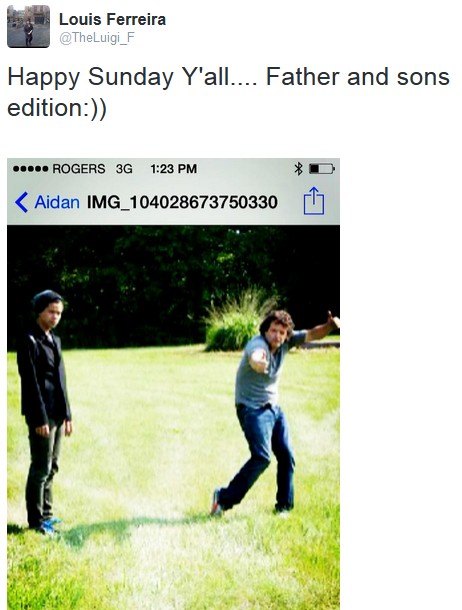
Task: Click the boy in the black jacket
Action: (44, 412)
